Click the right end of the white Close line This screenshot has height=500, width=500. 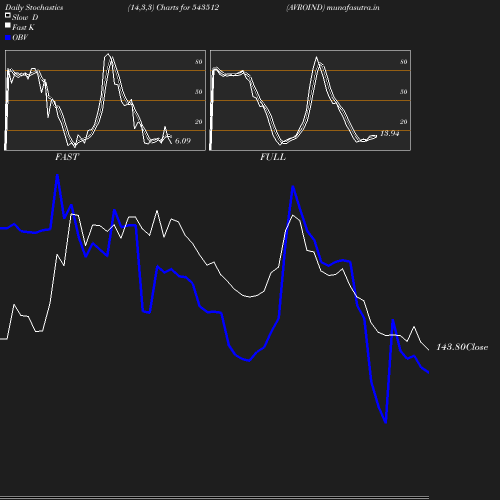pyautogui.click(x=428, y=349)
